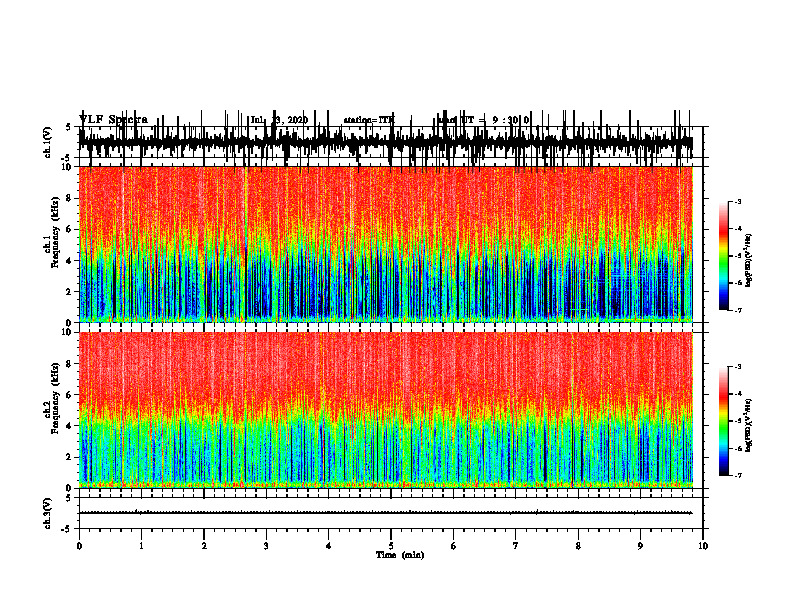Click the "8" kHz tick of ch.2 spectrogram

70,364
